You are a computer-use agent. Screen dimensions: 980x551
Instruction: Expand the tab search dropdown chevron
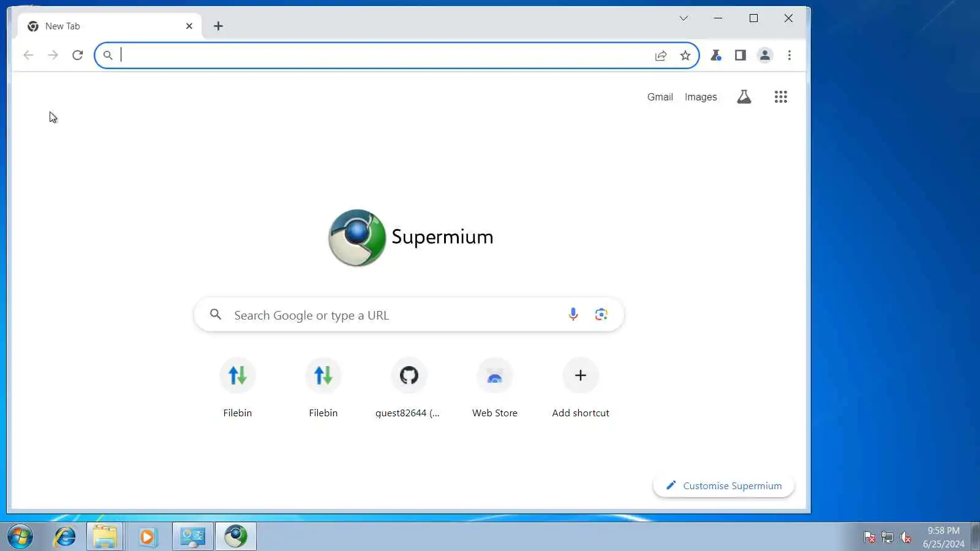point(684,18)
